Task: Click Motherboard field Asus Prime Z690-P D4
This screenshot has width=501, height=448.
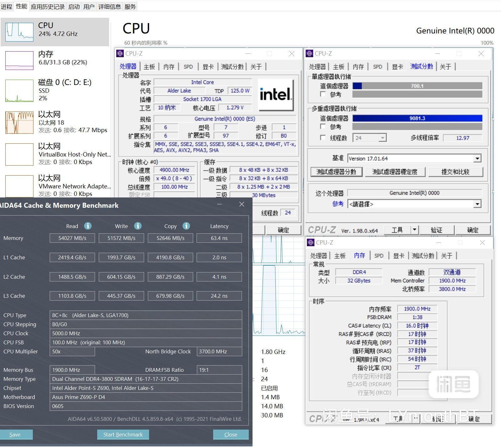Action: tap(146, 397)
